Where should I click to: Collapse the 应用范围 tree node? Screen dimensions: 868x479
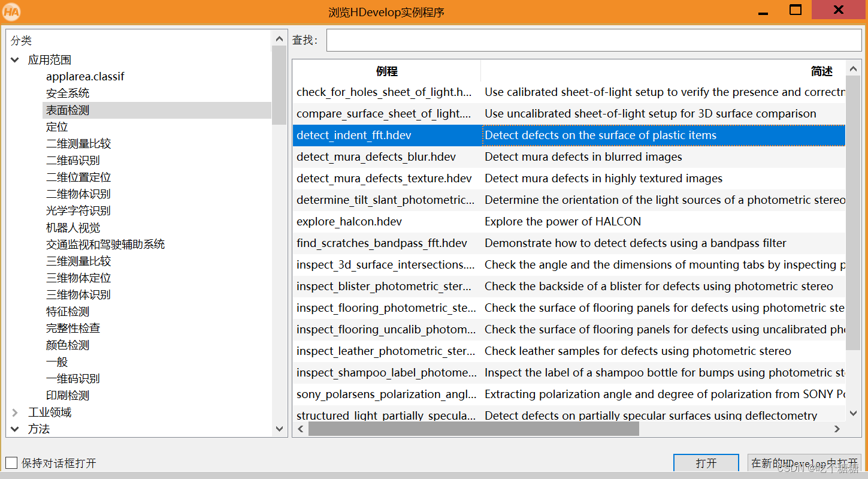pyautogui.click(x=15, y=60)
